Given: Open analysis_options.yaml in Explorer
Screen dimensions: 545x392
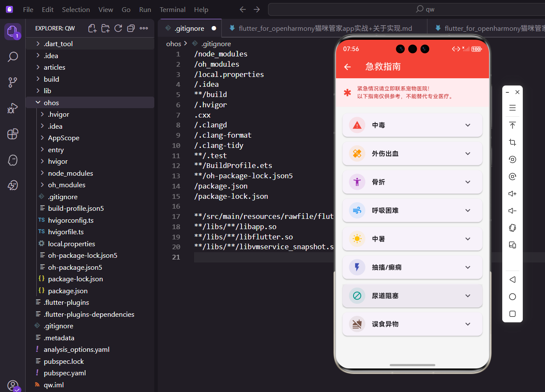Looking at the screenshot, I should (90, 349).
